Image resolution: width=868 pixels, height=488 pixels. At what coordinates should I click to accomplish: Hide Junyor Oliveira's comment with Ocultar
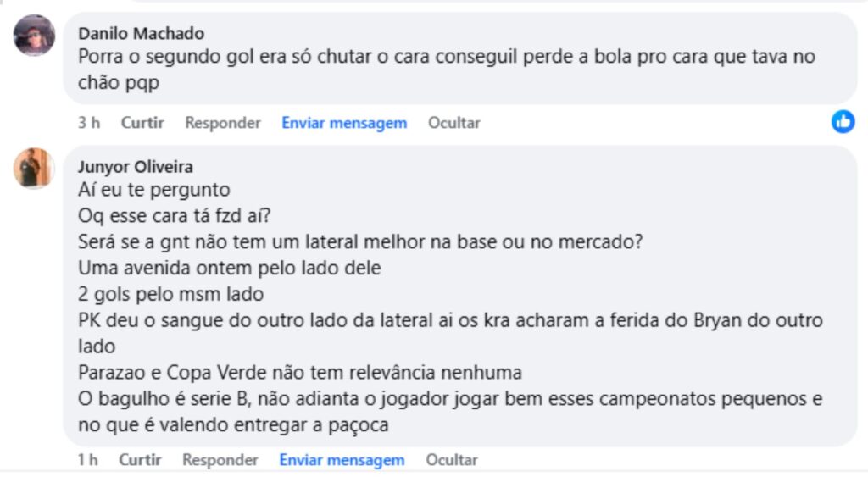click(x=452, y=460)
